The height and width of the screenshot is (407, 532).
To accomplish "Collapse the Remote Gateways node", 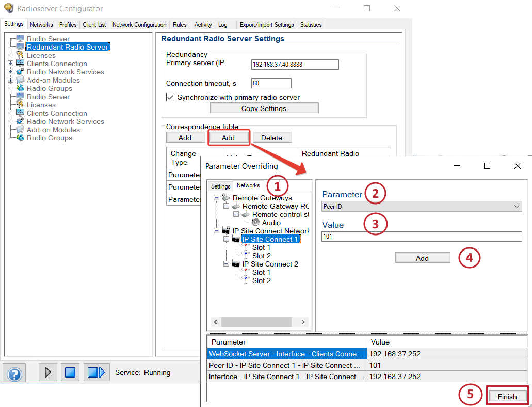I will pyautogui.click(x=216, y=198).
